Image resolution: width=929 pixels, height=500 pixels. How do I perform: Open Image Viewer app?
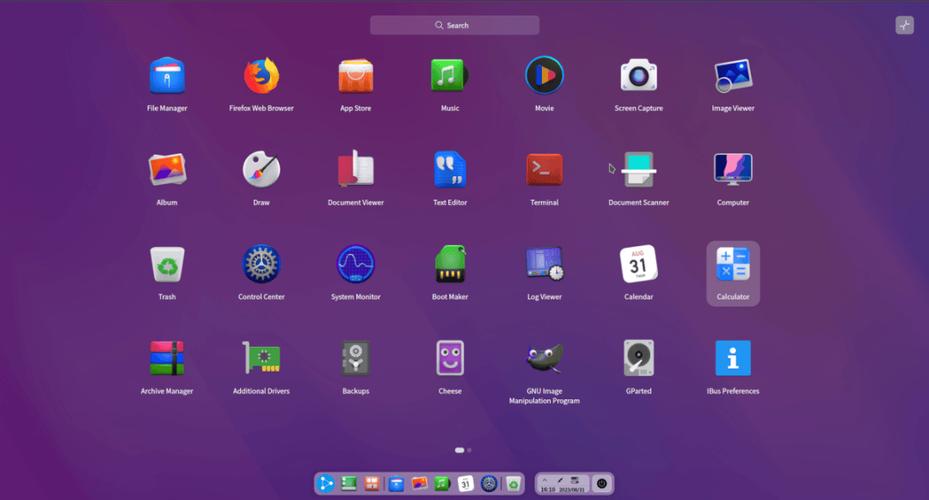point(733,76)
